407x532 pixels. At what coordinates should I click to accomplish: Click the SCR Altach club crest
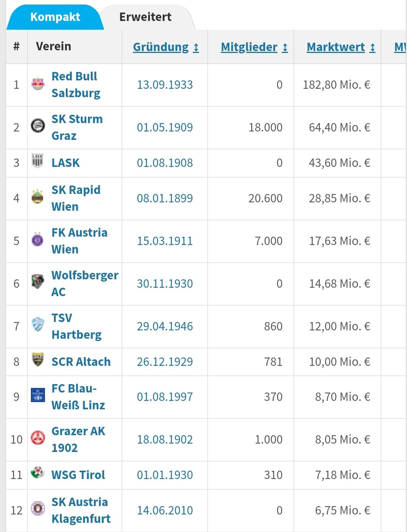[x=38, y=360]
